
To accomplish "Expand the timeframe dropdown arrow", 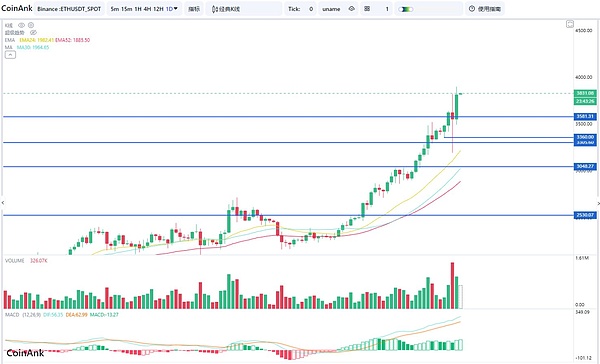I will coord(176,8).
